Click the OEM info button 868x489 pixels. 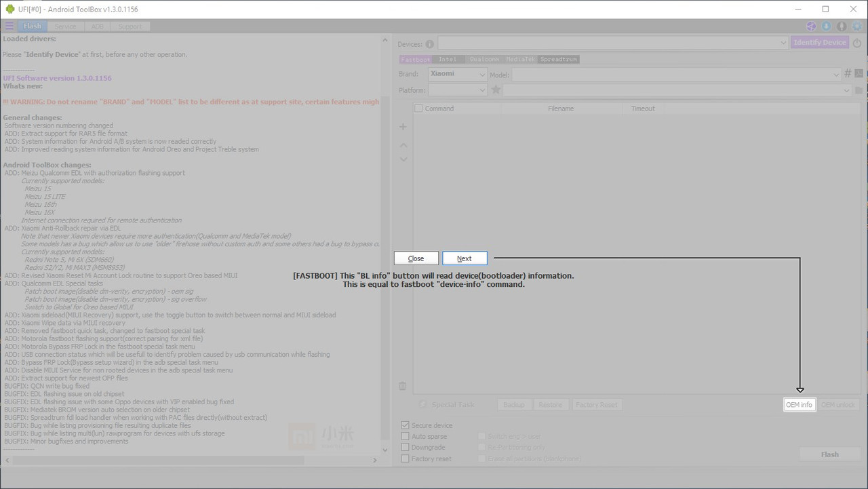pyautogui.click(x=800, y=405)
